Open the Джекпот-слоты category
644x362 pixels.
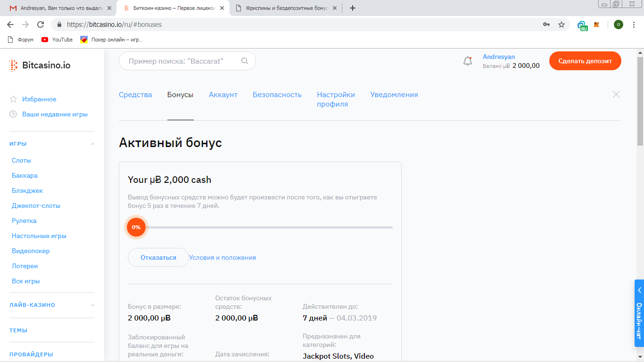point(36,206)
